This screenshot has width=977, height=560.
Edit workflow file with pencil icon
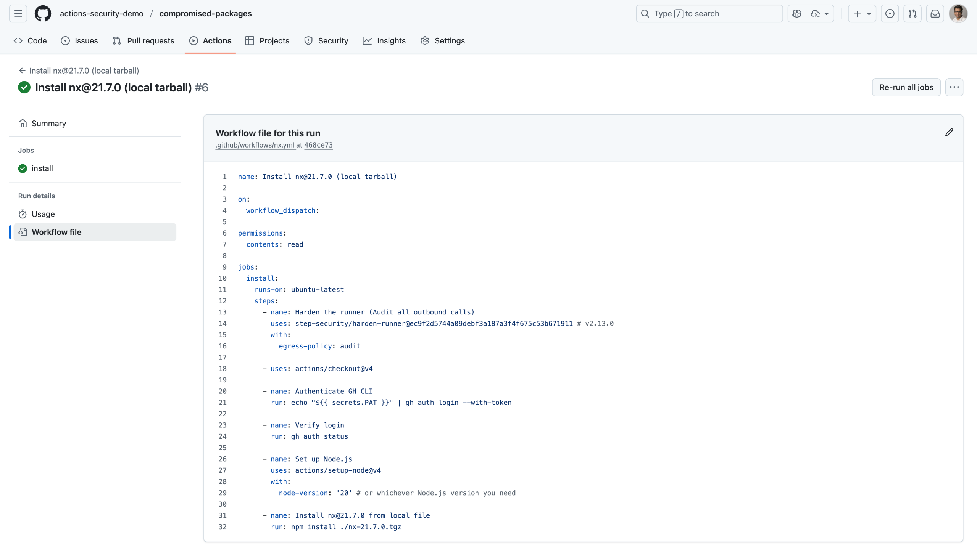[x=949, y=132]
